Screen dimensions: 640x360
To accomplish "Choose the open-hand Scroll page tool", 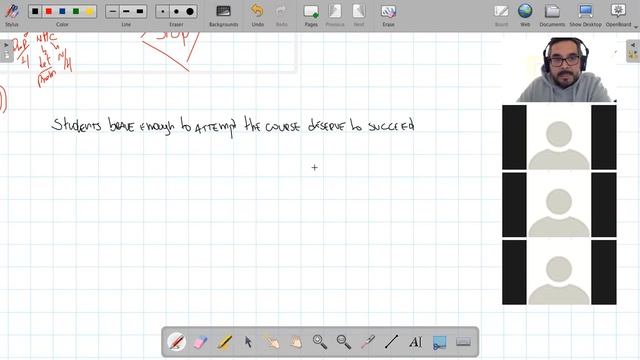I will [x=296, y=342].
